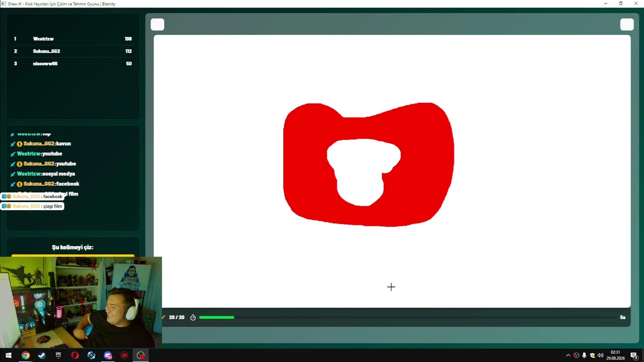
Task: Click the checkmark icon beside Westrixw:sosyal medya
Action: pyautogui.click(x=13, y=174)
